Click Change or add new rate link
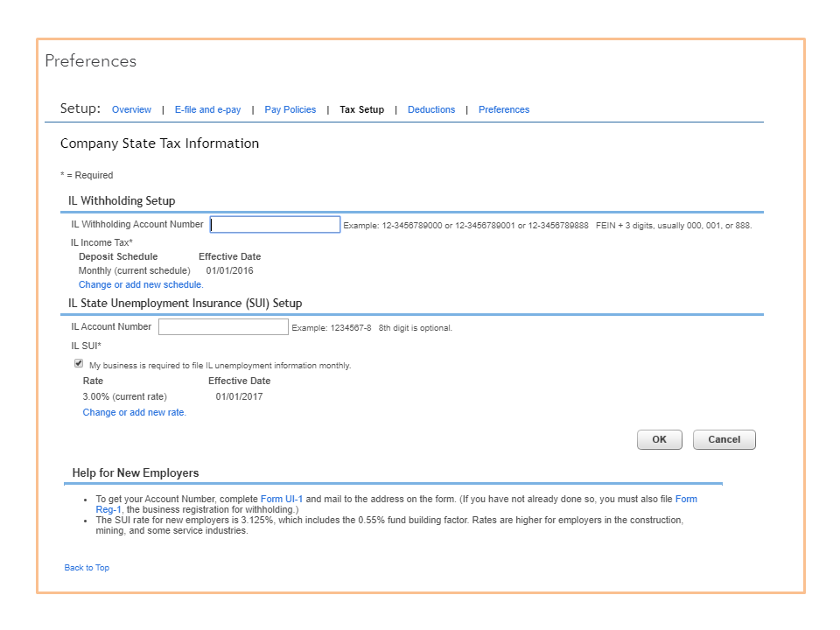The height and width of the screenshot is (630, 840). [x=134, y=413]
